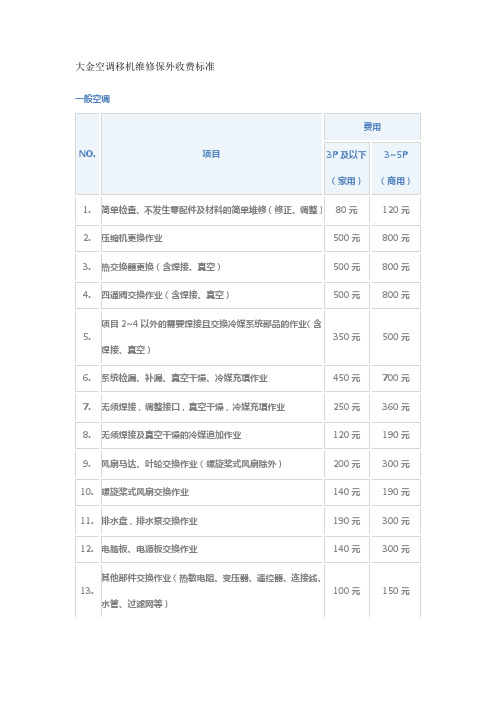Click the 360元 price cell
The height and width of the screenshot is (702, 496).
coord(396,407)
